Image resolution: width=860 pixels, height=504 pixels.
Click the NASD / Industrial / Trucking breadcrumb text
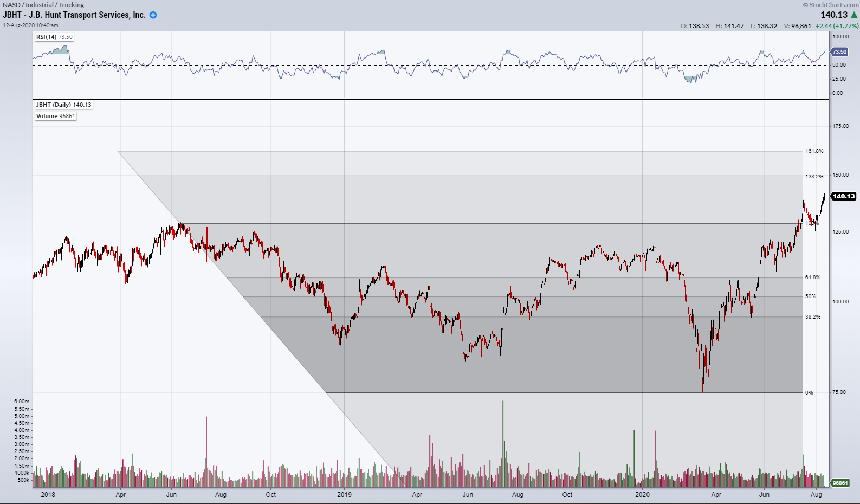pyautogui.click(x=43, y=4)
